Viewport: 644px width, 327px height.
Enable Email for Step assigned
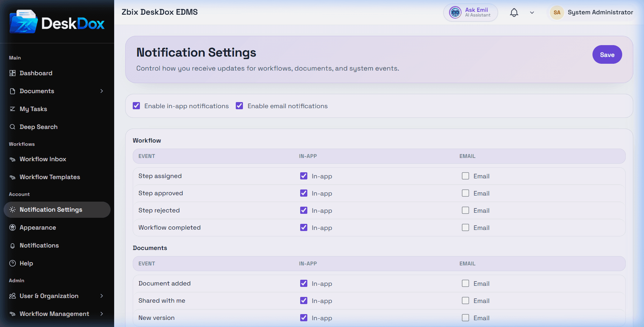coord(465,176)
